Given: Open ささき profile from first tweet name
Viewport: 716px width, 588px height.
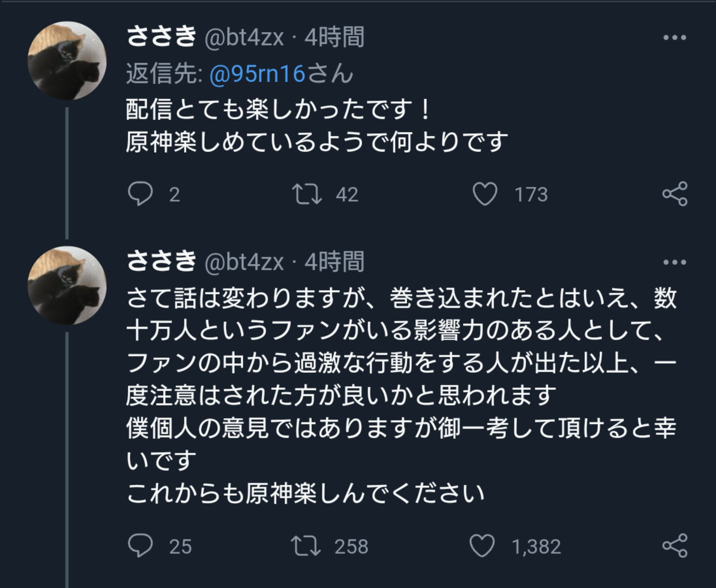Looking at the screenshot, I should tap(161, 37).
